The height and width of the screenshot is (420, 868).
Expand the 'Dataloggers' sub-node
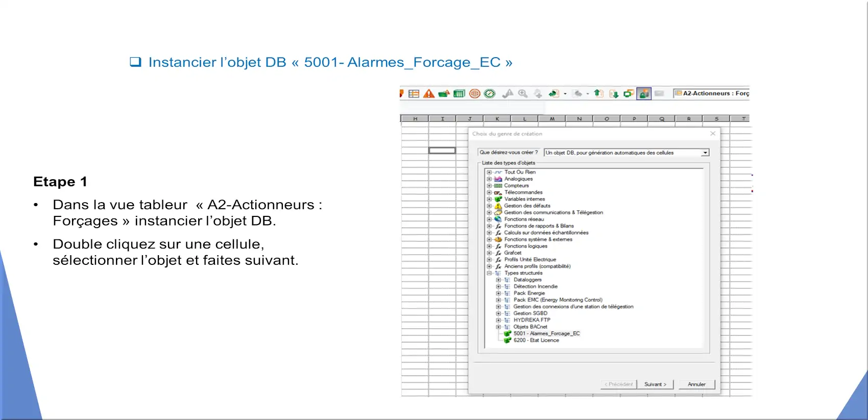point(498,280)
